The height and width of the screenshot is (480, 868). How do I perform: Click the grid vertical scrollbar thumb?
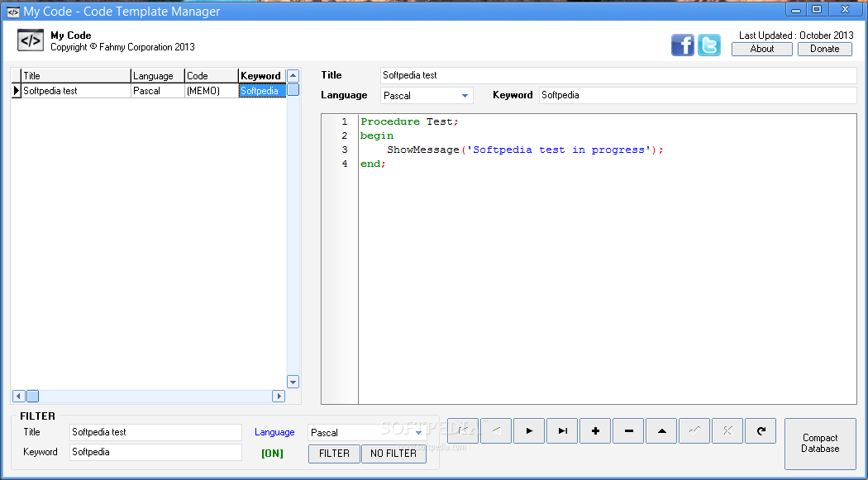pos(293,89)
